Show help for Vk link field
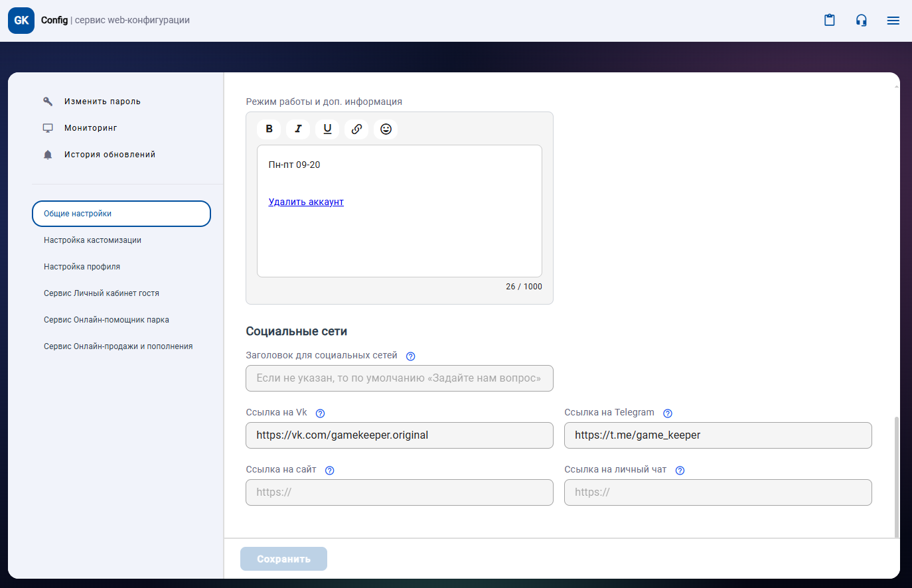The image size is (912, 588). pos(320,413)
